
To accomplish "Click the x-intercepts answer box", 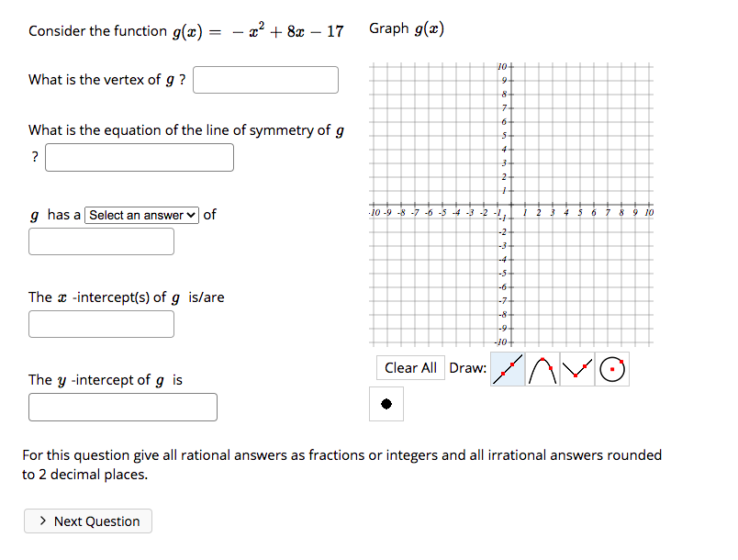I will click(x=101, y=323).
